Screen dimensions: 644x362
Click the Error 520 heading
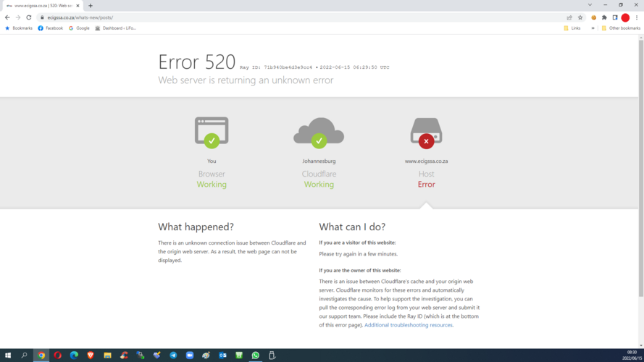(197, 62)
